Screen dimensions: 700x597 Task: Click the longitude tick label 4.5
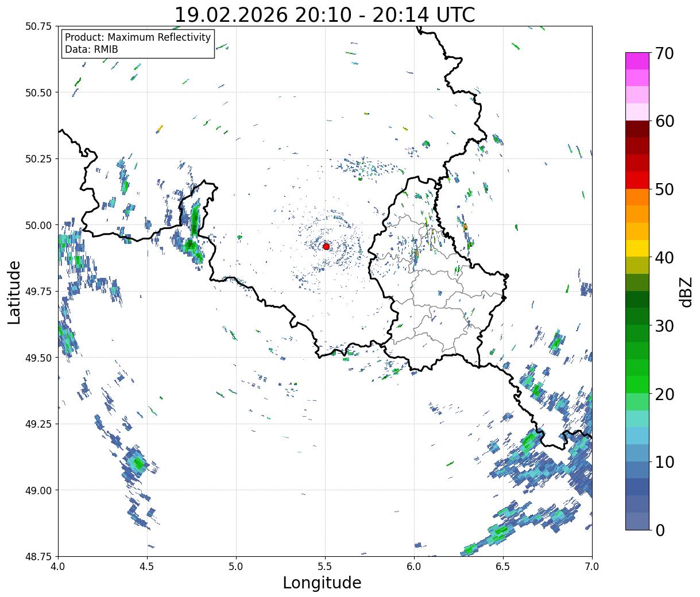pos(147,567)
